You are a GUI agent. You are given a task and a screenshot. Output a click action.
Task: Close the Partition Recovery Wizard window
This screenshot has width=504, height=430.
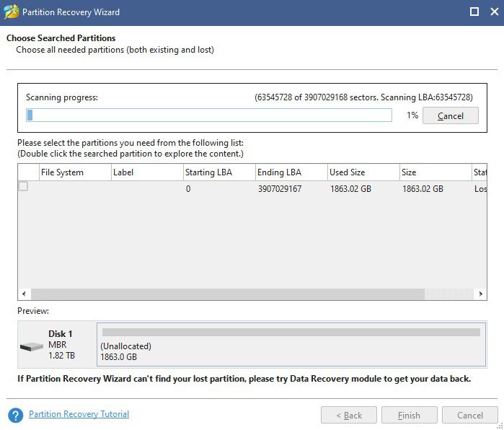pyautogui.click(x=493, y=12)
